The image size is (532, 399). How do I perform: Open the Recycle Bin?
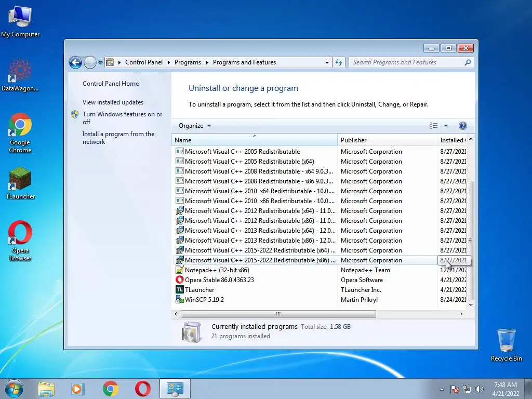point(506,345)
